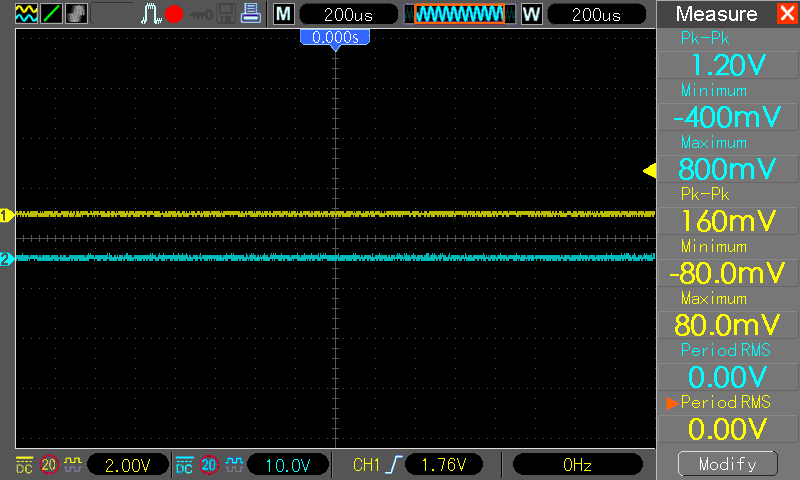Click the window timebase 200us value
800x480 pixels.
(x=596, y=14)
